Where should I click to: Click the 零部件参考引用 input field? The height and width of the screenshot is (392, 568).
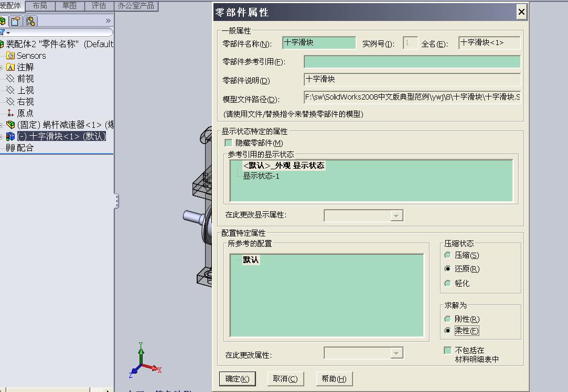412,61
